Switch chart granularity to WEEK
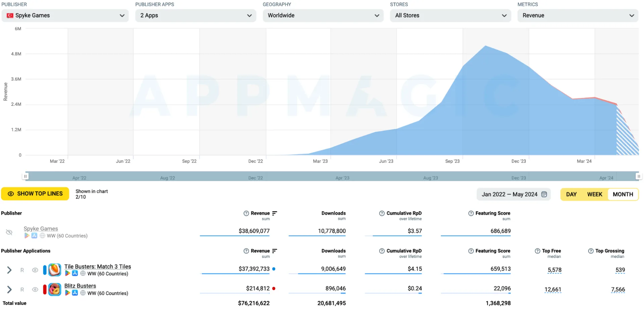Viewport: 644px width, 310px height. pyautogui.click(x=595, y=194)
